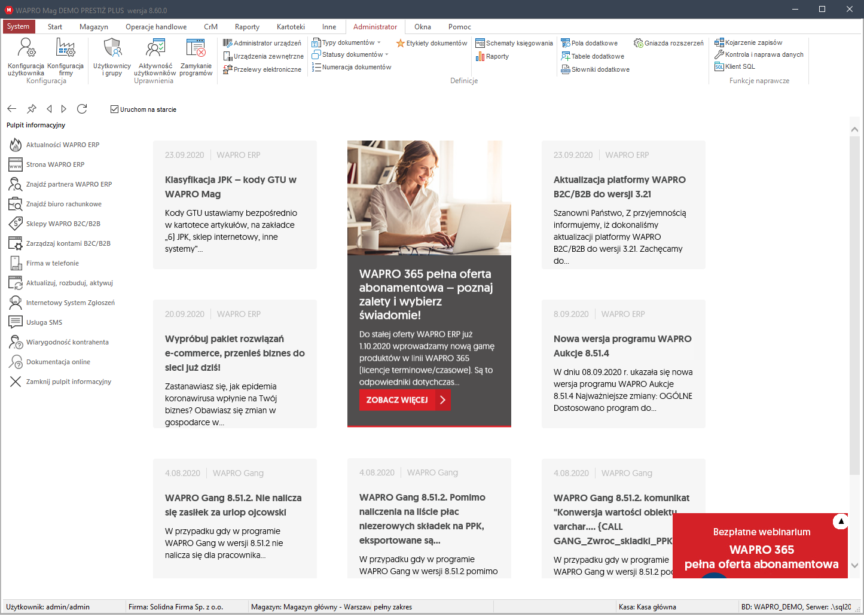This screenshot has height=616, width=864.
Task: Open Firma w telefonie
Action: tap(44, 263)
